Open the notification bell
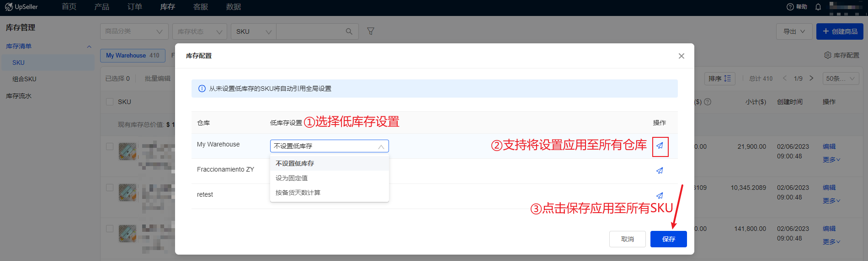 [818, 7]
